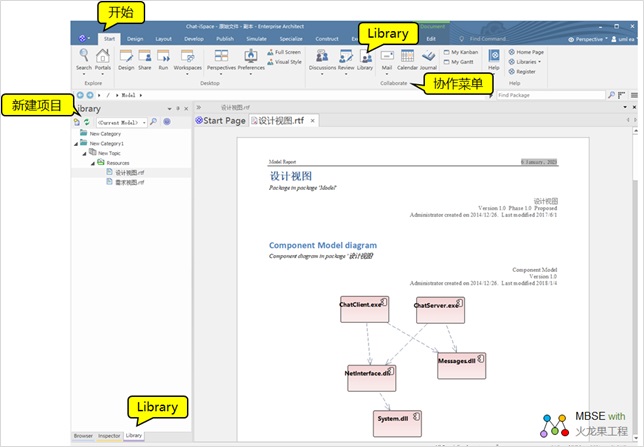Switch to the Design ribbon tab
The image size is (644, 447).
[x=134, y=38]
